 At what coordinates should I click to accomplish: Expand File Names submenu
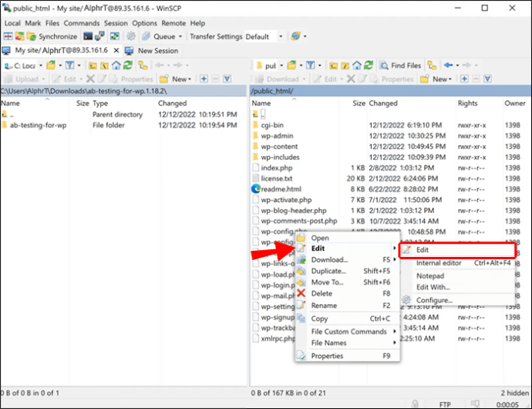[x=348, y=343]
